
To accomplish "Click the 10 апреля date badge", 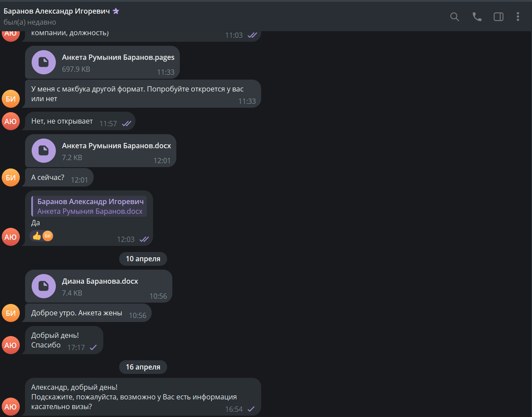I will tap(143, 259).
